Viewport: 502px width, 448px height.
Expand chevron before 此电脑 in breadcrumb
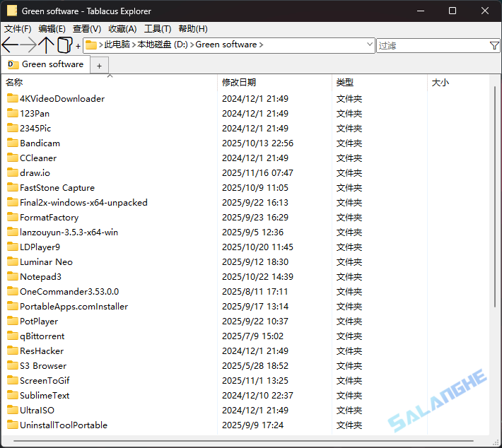101,45
